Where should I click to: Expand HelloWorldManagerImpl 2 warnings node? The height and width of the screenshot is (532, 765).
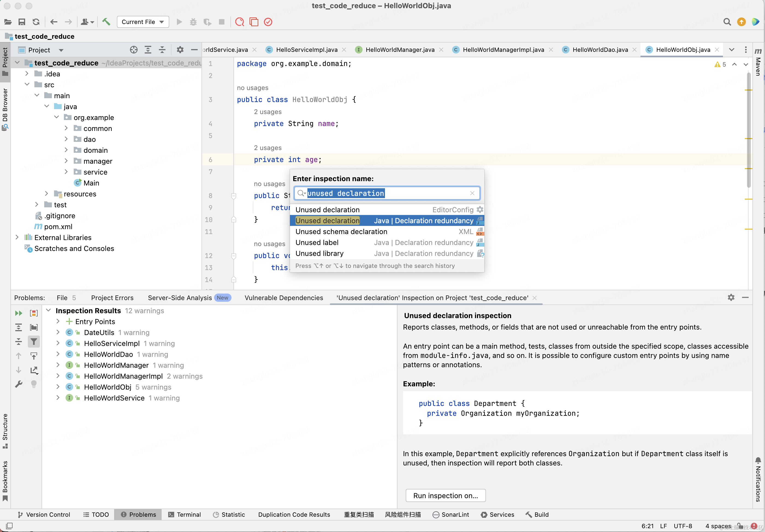(x=58, y=376)
